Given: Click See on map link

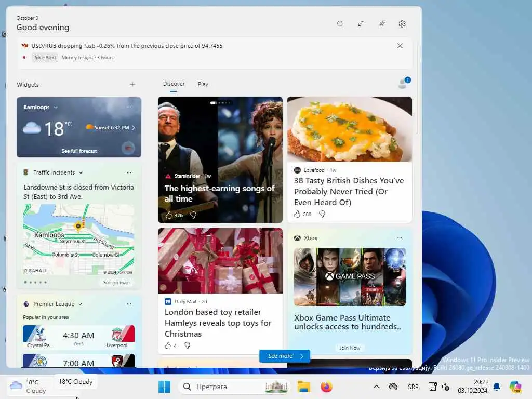Looking at the screenshot, I should coord(116,282).
